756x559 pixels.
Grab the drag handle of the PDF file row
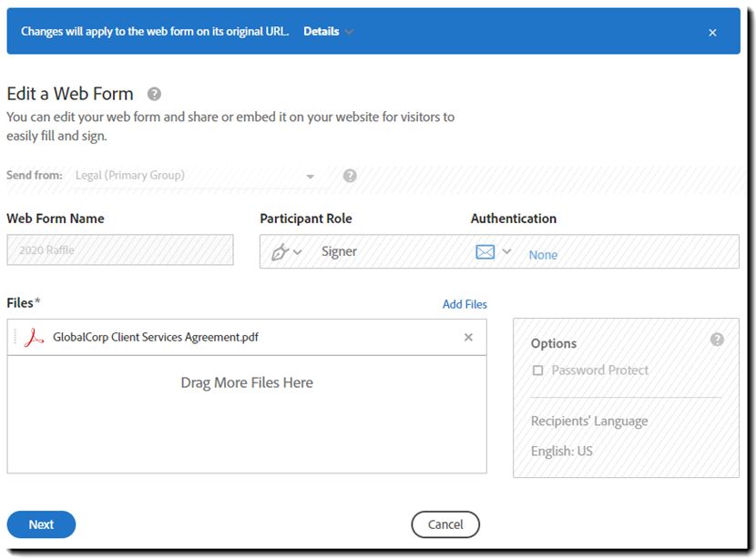coord(15,337)
